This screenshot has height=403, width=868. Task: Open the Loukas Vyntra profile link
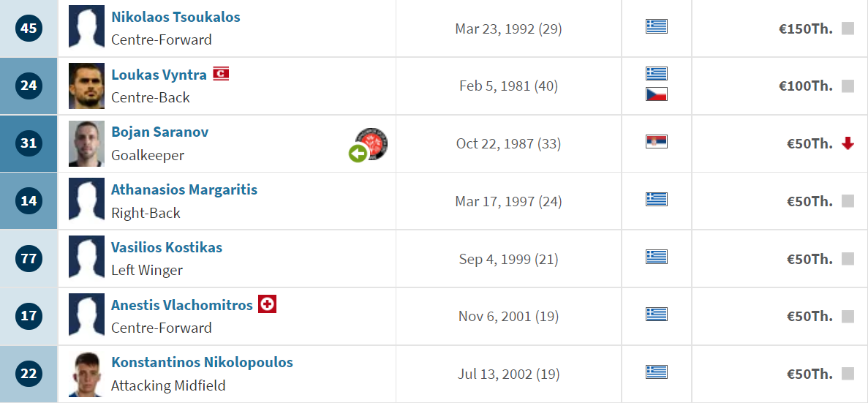[x=159, y=75]
